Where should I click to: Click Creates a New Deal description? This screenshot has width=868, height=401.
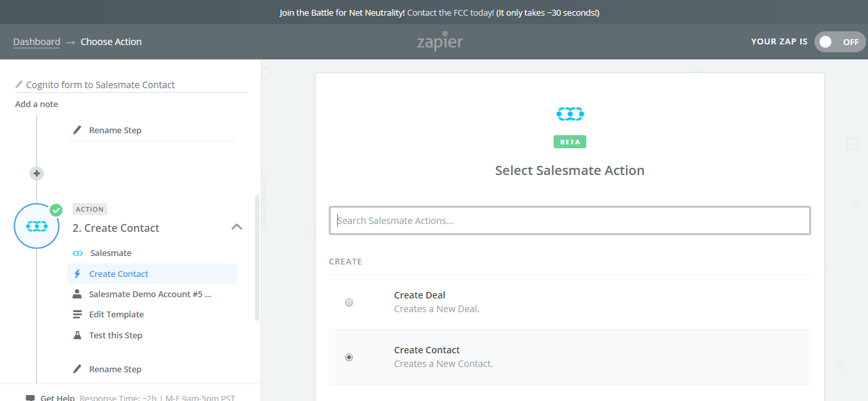pos(437,309)
